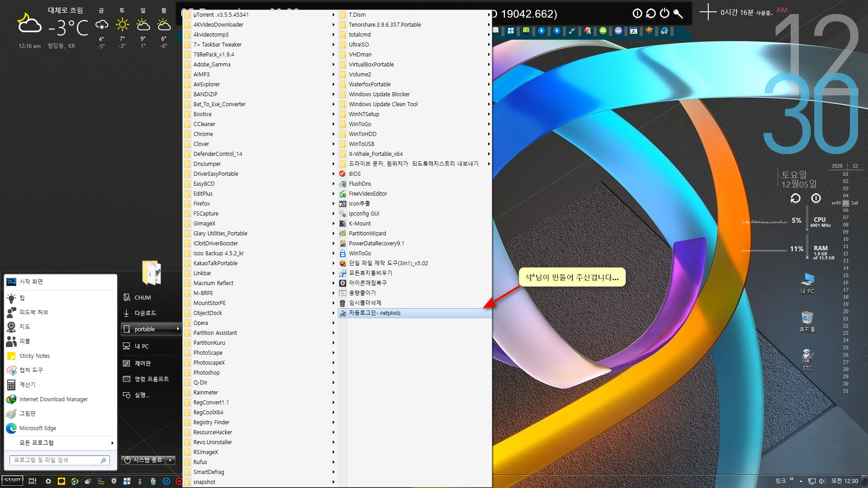Launch 계산기 calculator
This screenshot has height=488, width=868.
(60, 385)
